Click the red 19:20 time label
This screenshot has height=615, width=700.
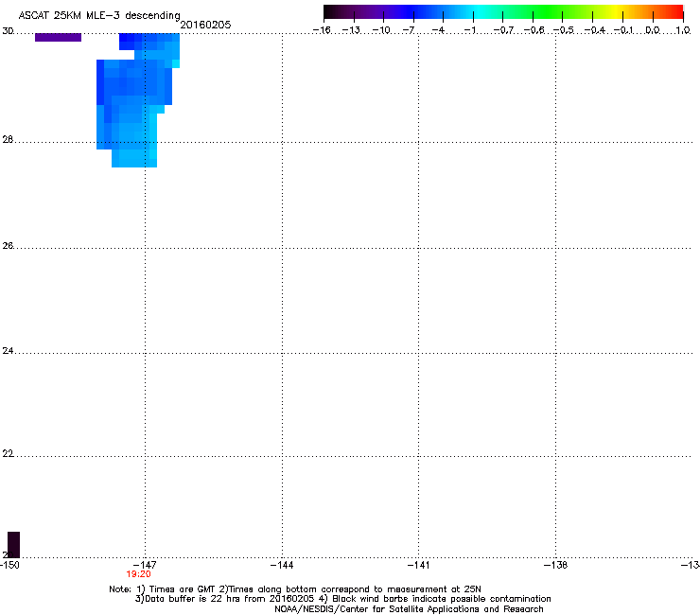tap(138, 574)
